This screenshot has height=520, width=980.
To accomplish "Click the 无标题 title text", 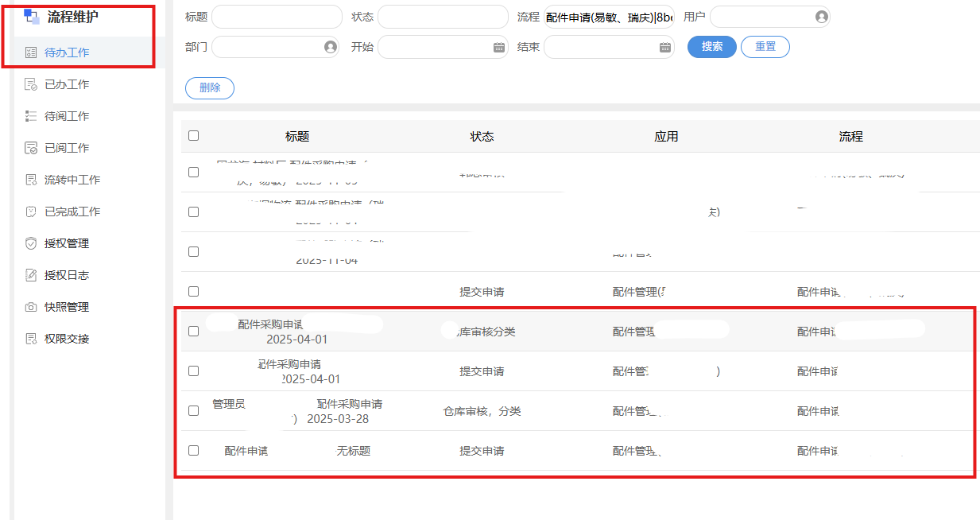I will [353, 451].
